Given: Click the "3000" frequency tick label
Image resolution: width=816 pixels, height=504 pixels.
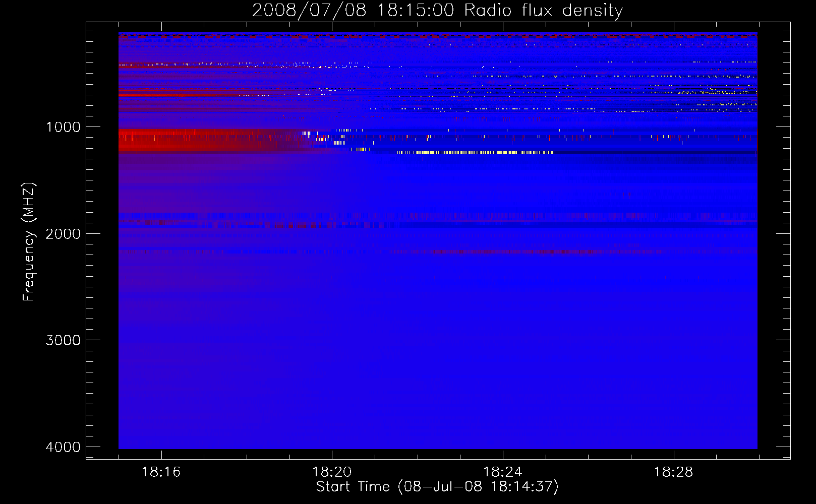Looking at the screenshot, I should (x=63, y=340).
